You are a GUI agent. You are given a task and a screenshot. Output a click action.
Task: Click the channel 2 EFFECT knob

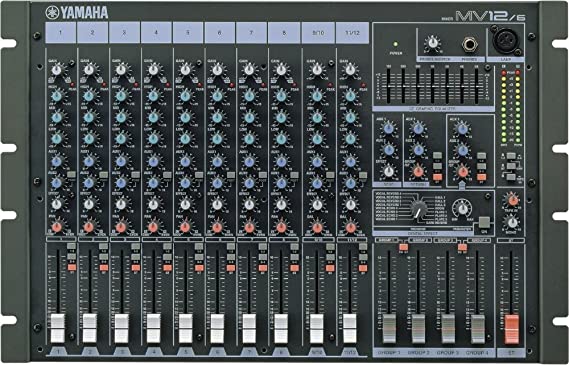click(x=89, y=205)
